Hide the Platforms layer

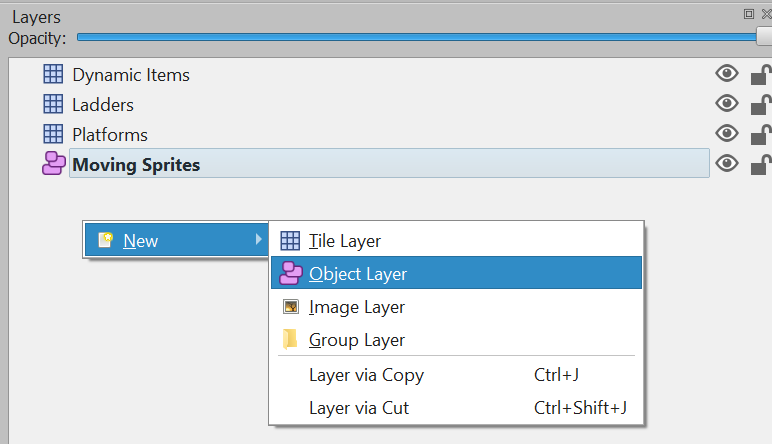click(x=727, y=133)
